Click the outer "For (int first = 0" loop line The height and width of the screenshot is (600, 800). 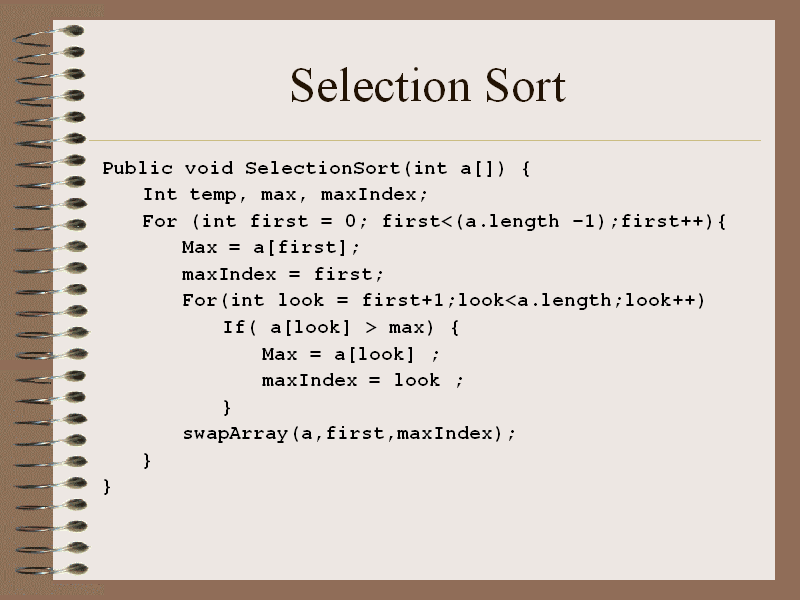pyautogui.click(x=434, y=221)
